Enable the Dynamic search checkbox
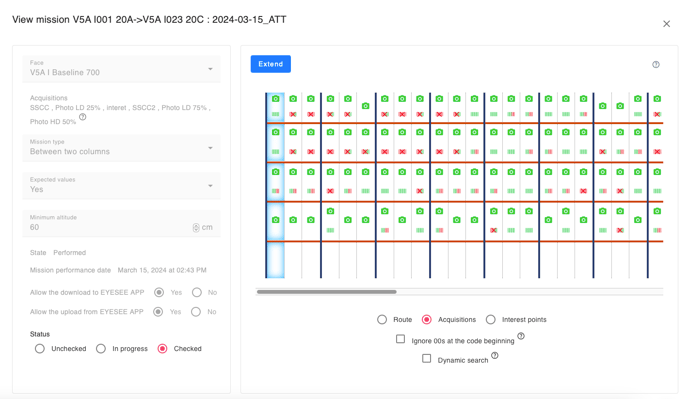Image resolution: width=688 pixels, height=399 pixels. 426,358
